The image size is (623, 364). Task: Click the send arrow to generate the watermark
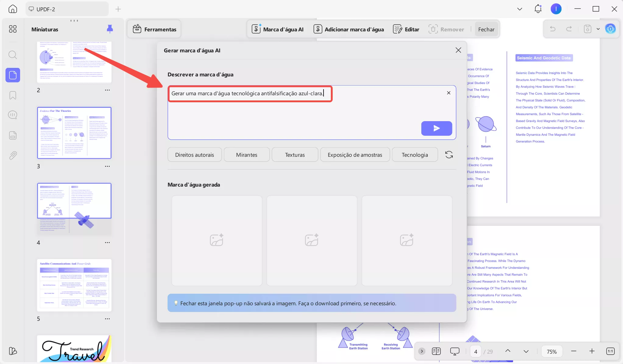click(x=436, y=128)
